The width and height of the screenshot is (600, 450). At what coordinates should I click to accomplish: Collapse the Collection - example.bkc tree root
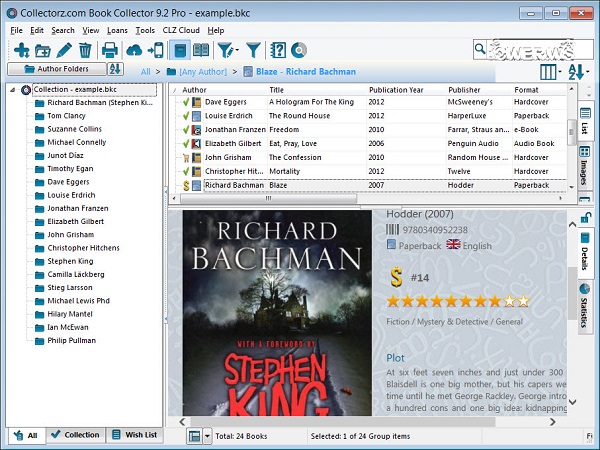tap(13, 90)
